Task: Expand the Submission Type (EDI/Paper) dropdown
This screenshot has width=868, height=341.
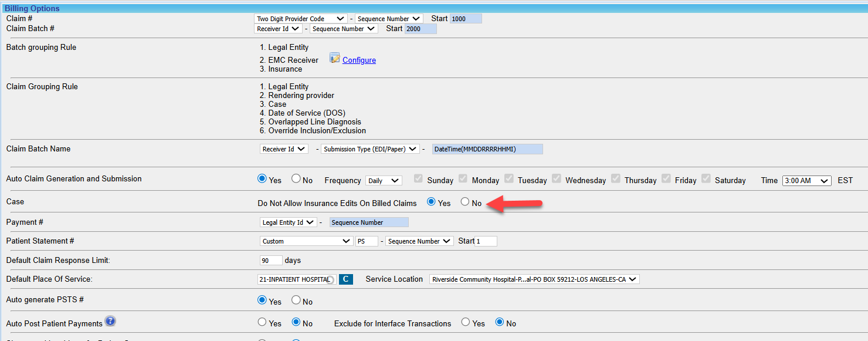Action: tap(370, 149)
